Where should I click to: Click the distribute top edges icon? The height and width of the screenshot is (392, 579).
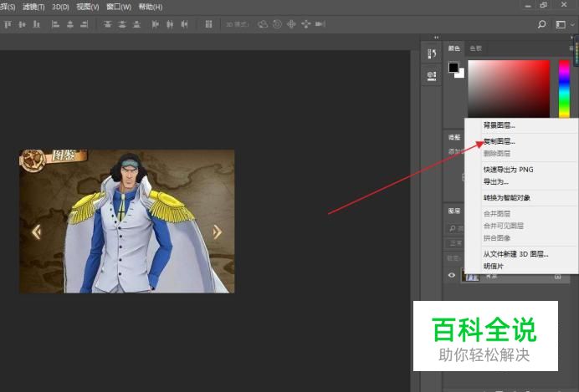coord(107,25)
